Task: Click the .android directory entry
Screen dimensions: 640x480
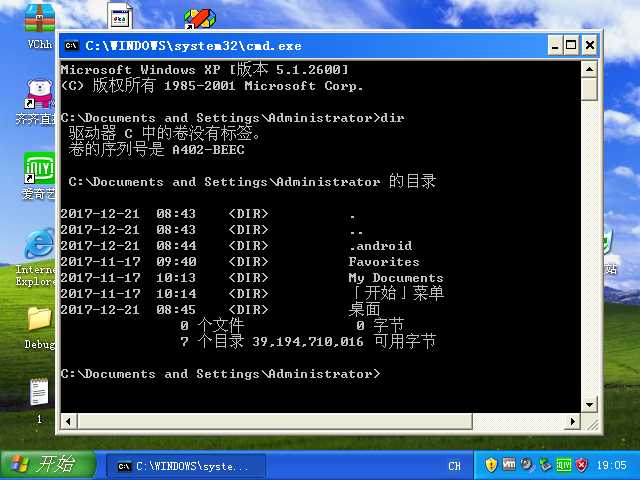Action: pos(380,246)
